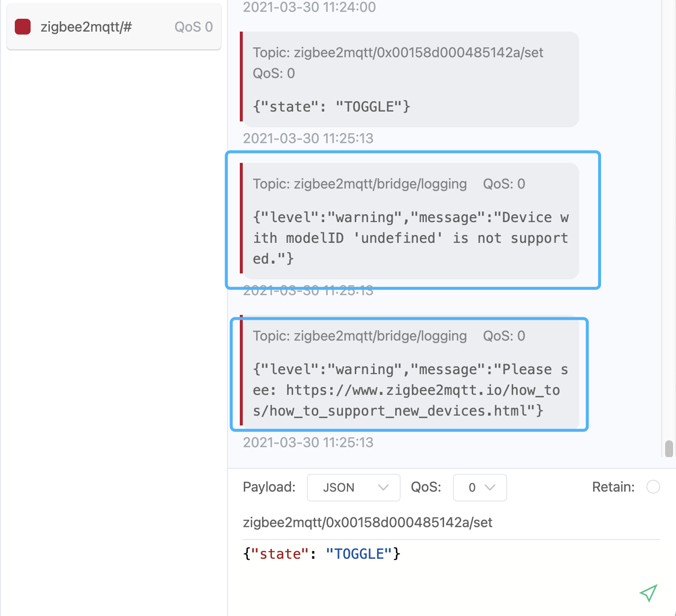Click the {"state": "TOGGLE"} received payload text

click(332, 107)
